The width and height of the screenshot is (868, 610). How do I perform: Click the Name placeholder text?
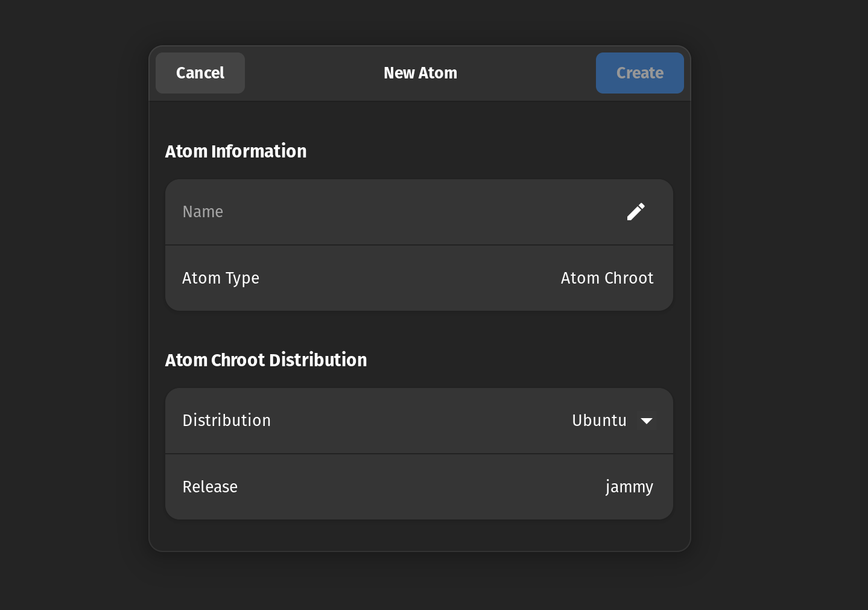pyautogui.click(x=203, y=212)
